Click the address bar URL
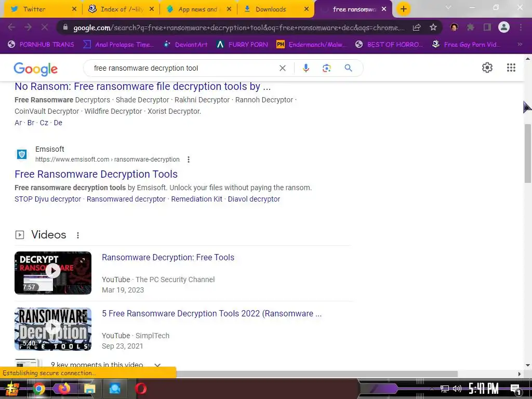This screenshot has width=532, height=399. 238,28
